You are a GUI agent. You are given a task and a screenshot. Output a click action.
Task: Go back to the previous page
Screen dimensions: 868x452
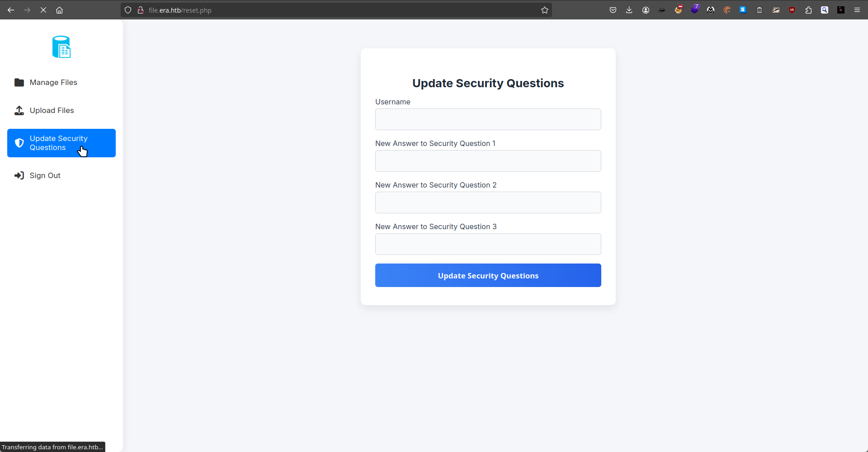point(11,10)
